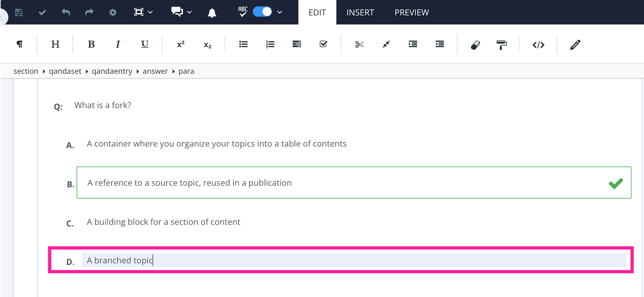Viewport: 644px width, 297px height.
Task: Open the settings gear
Action: [x=112, y=12]
